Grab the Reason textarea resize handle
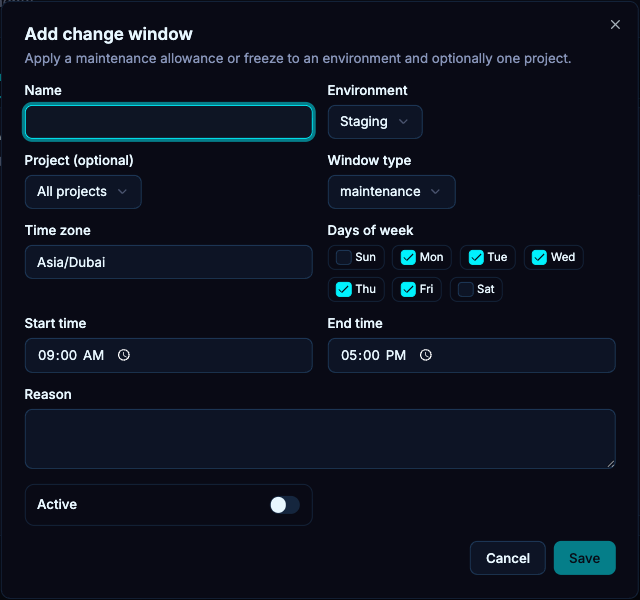 (x=611, y=464)
